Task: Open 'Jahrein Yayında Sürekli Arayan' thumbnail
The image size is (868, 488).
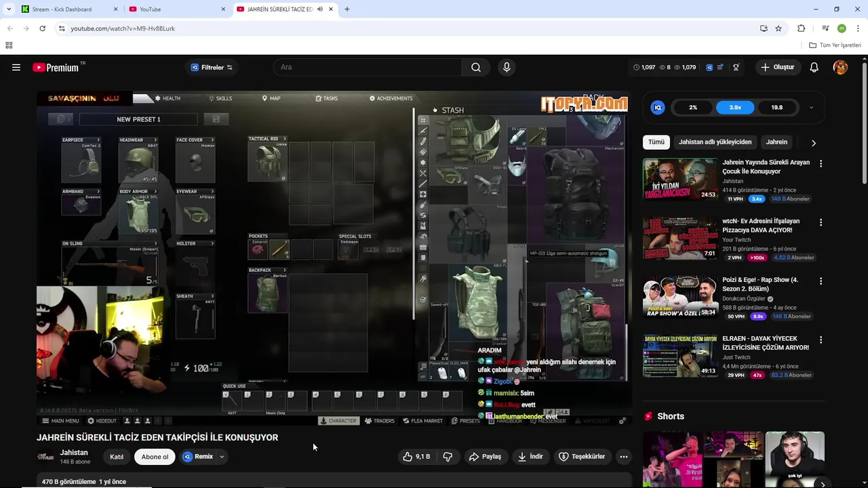Action: [680, 180]
